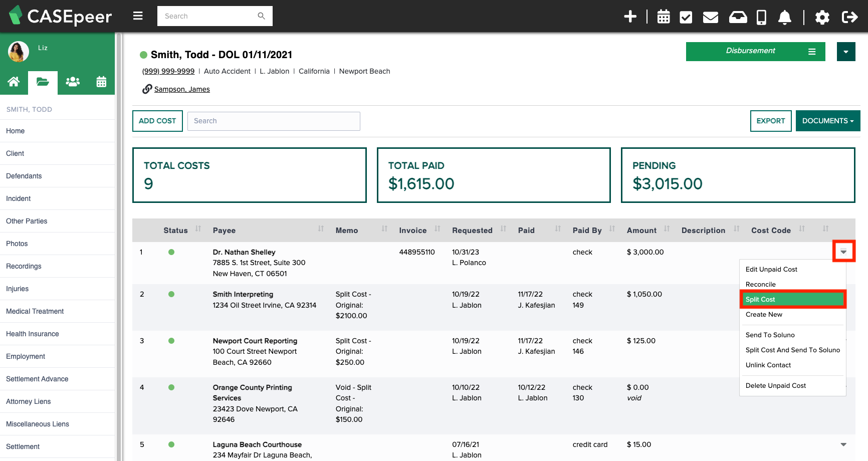Open the calendar icon in the top toolbar

pos(664,17)
